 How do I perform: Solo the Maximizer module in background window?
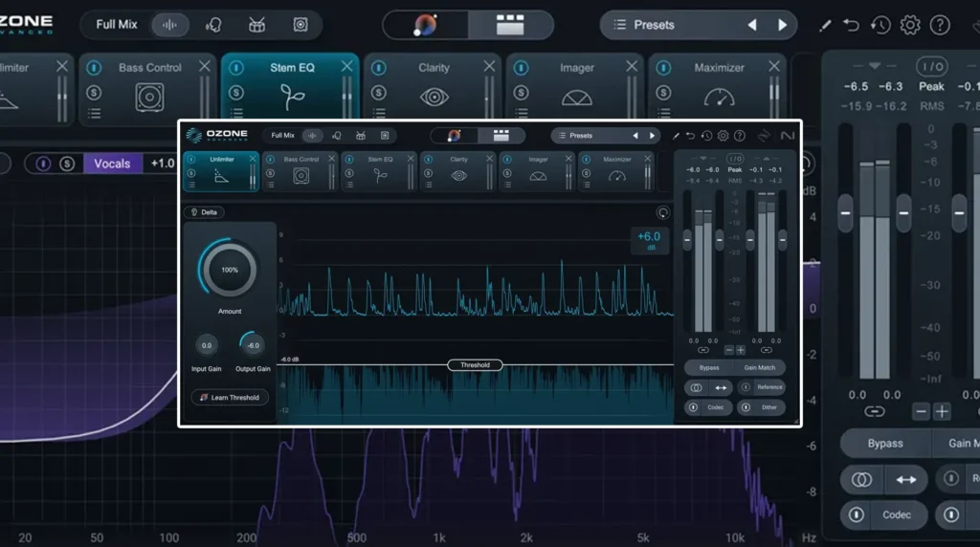point(664,93)
